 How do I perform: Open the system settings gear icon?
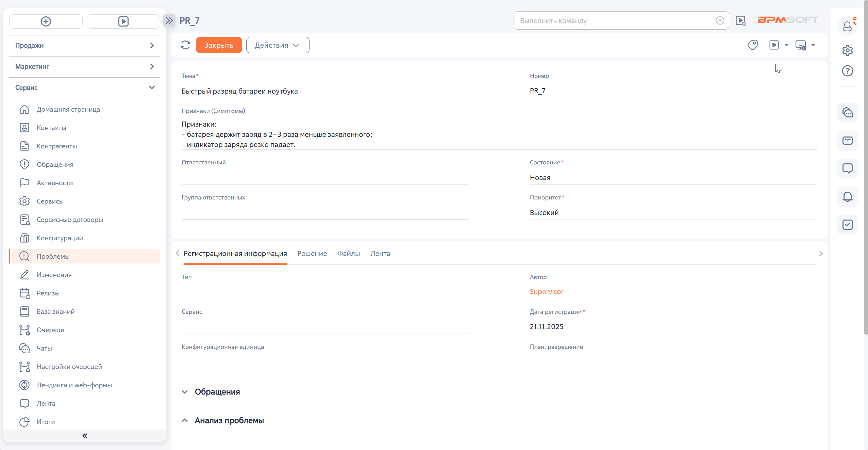(847, 50)
